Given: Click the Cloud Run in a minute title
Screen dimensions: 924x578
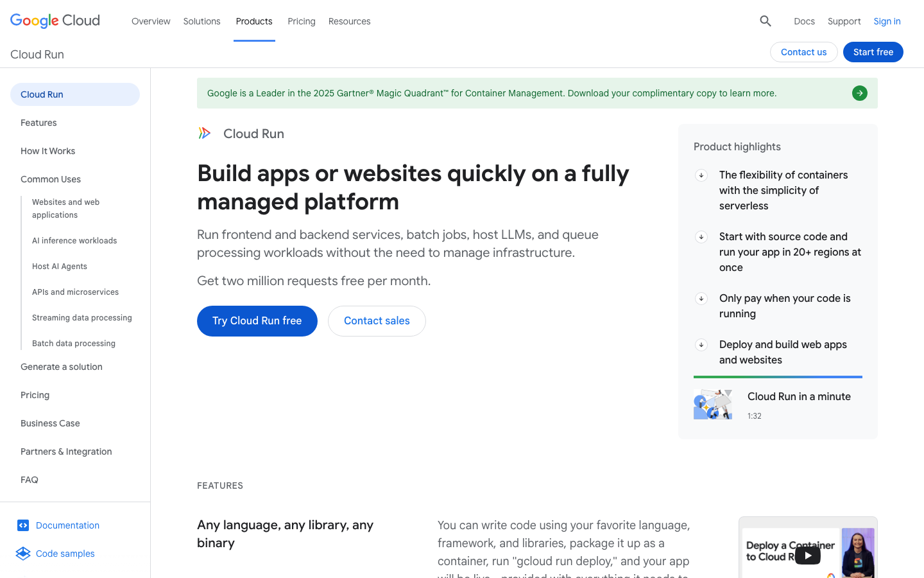Looking at the screenshot, I should (799, 396).
